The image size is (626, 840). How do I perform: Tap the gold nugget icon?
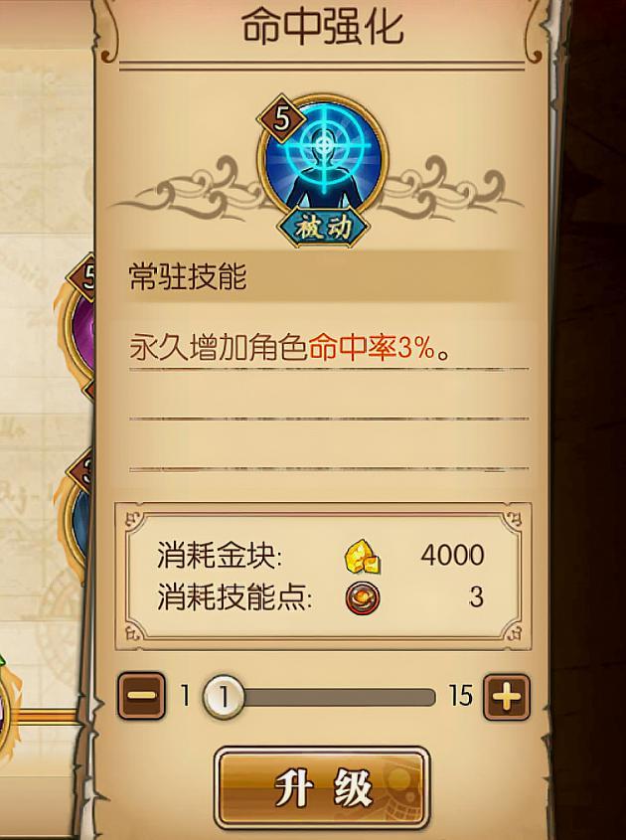pos(363,557)
